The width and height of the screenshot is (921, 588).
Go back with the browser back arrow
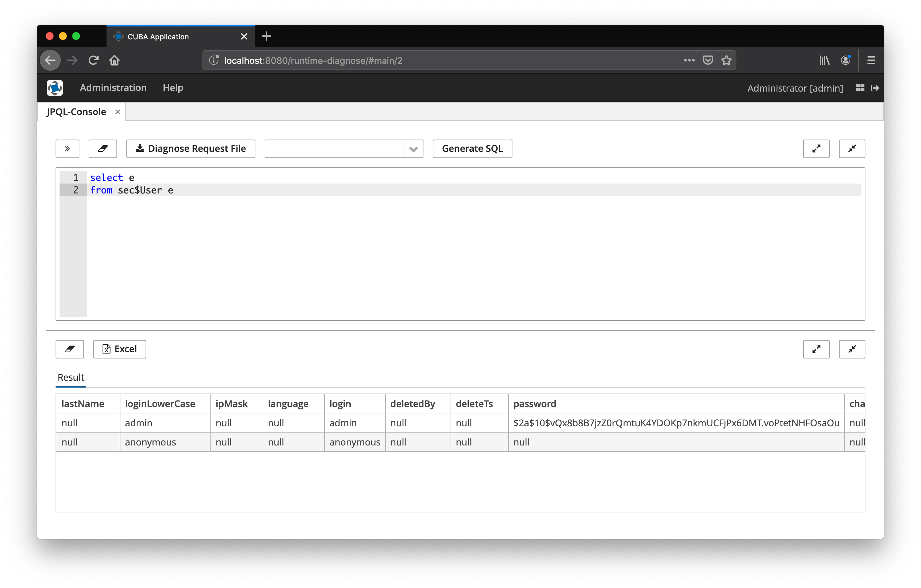coord(50,61)
